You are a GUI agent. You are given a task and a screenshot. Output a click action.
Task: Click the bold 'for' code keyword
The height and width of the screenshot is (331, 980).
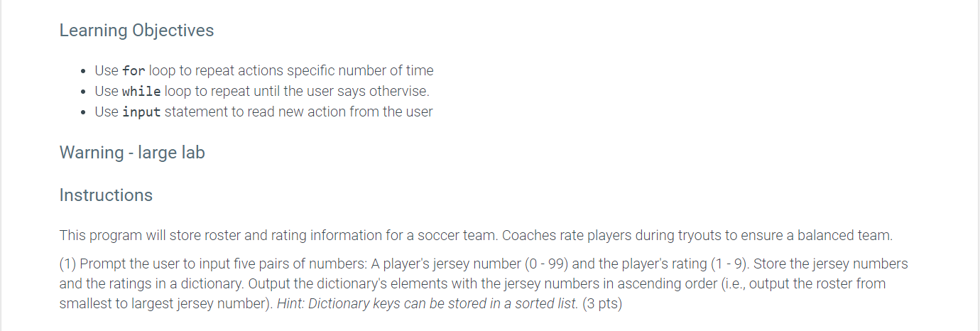(x=134, y=70)
